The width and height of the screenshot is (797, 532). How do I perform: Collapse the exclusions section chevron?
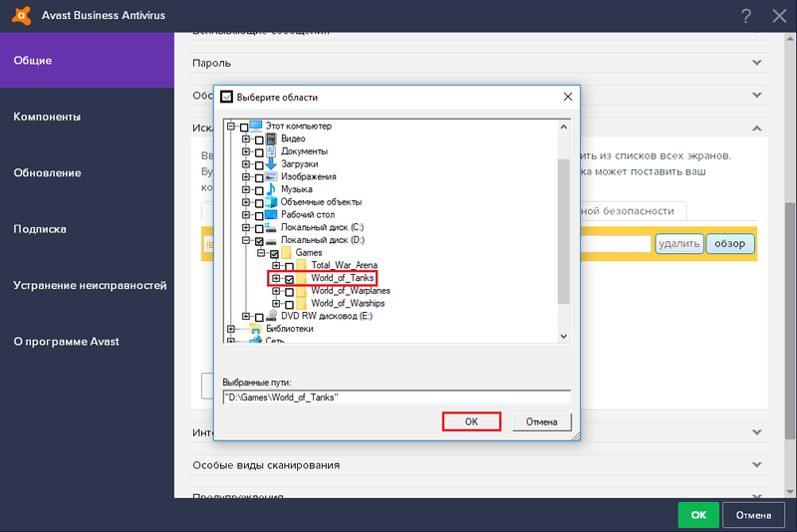click(757, 129)
